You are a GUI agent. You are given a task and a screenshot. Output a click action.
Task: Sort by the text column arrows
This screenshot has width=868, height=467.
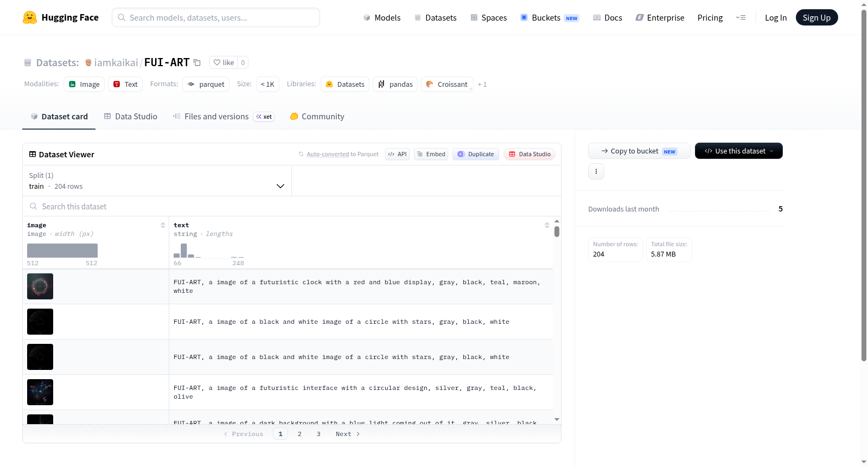pyautogui.click(x=547, y=225)
